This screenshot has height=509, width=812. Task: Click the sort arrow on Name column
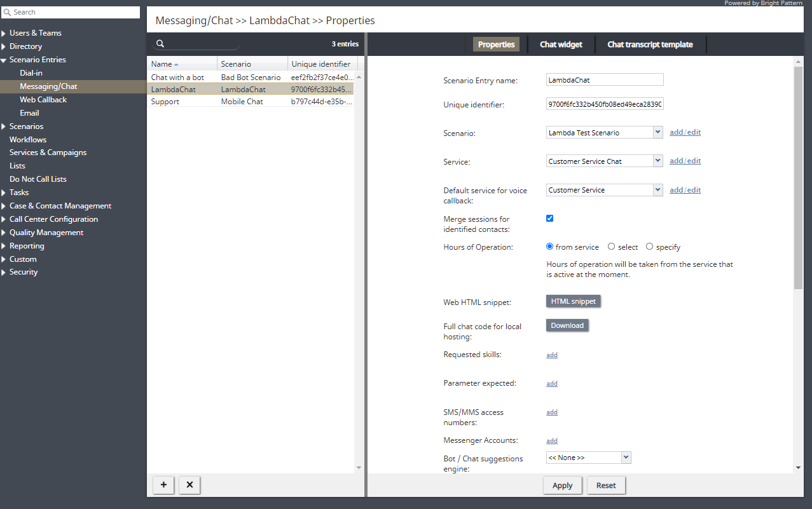[x=176, y=64]
